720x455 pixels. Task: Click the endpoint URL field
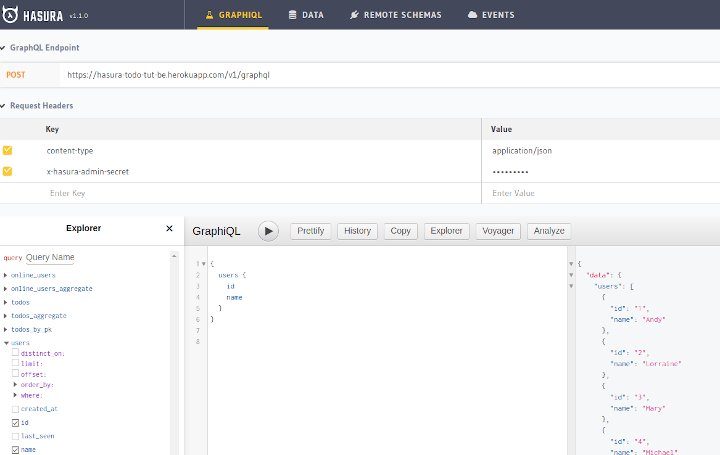tap(389, 75)
